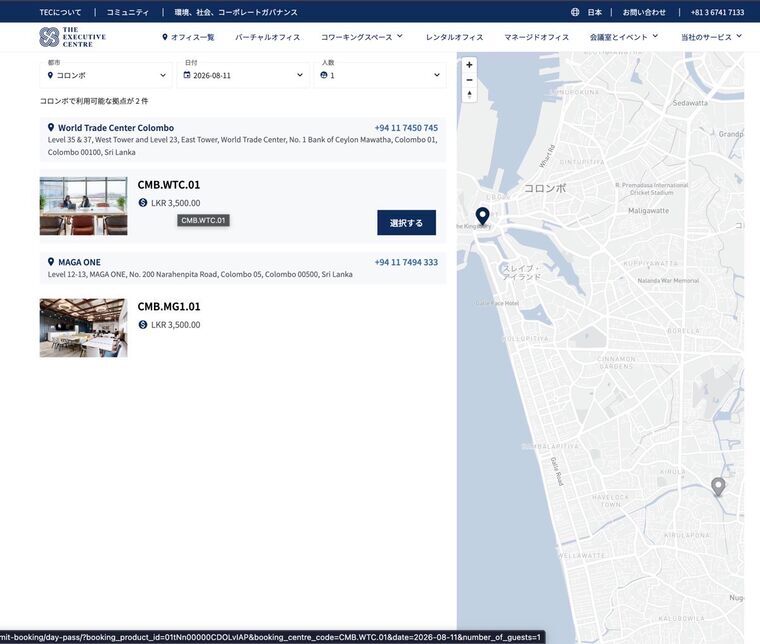This screenshot has width=760, height=644.
Task: Click the MAGA ONE address line
Action: tap(200, 274)
